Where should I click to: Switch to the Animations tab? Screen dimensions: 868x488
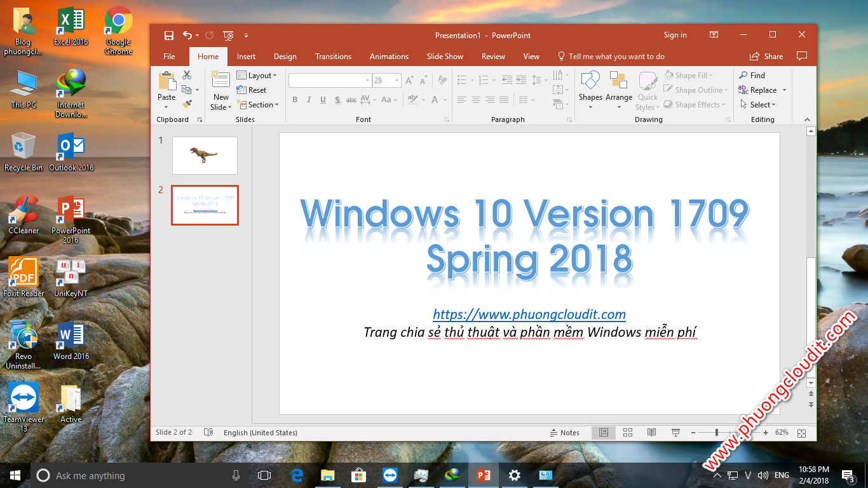389,56
